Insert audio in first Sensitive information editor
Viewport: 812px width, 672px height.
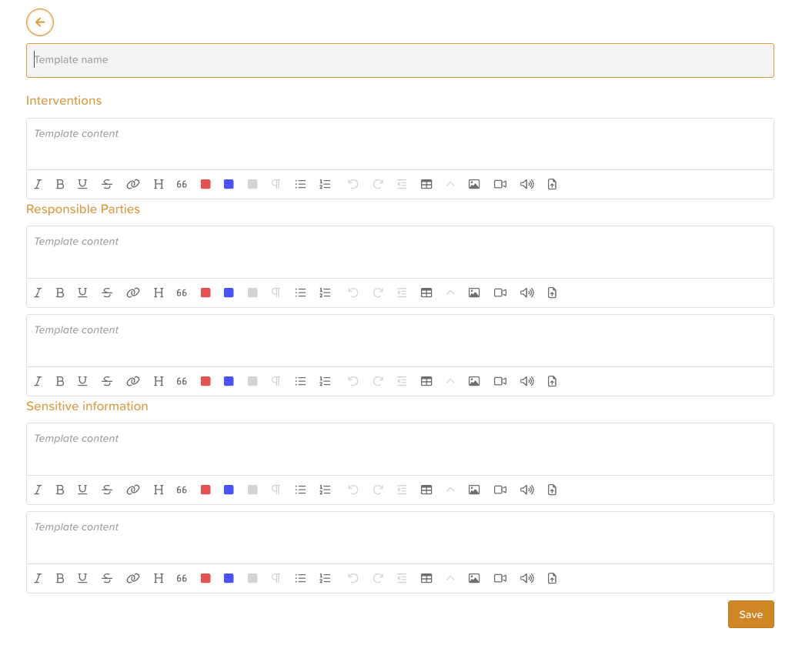[527, 490]
